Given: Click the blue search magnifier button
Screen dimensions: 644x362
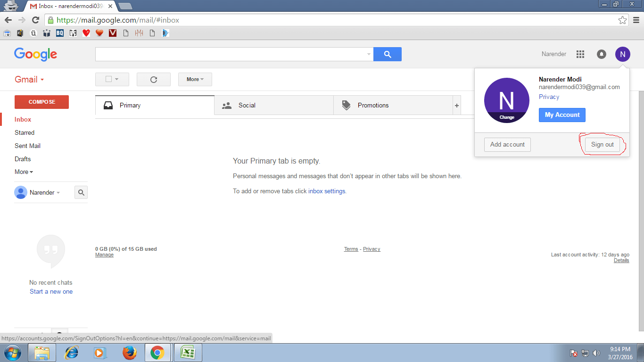Looking at the screenshot, I should point(387,54).
